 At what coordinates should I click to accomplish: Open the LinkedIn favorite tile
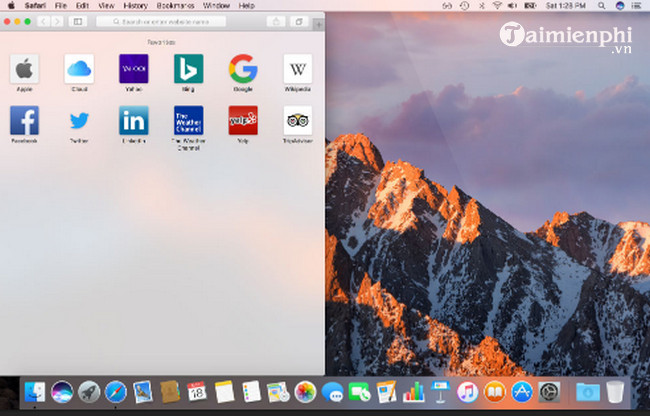[x=133, y=121]
